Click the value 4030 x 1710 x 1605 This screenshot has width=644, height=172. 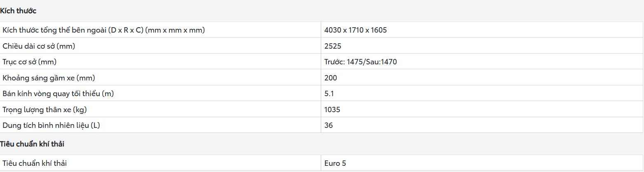(x=355, y=30)
